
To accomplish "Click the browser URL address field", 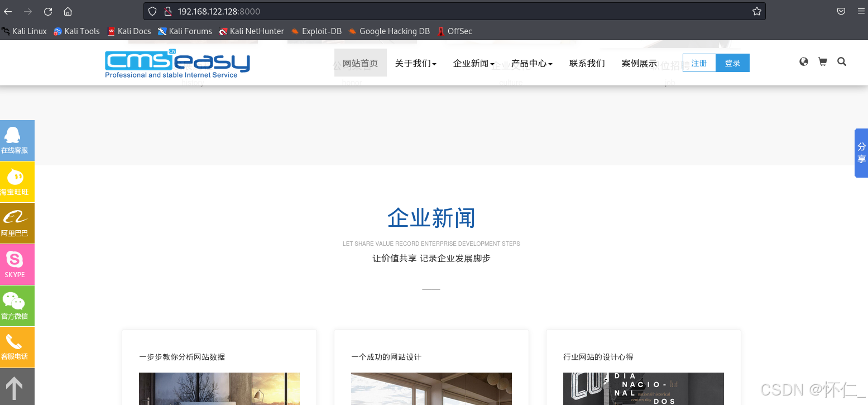I will [x=447, y=11].
